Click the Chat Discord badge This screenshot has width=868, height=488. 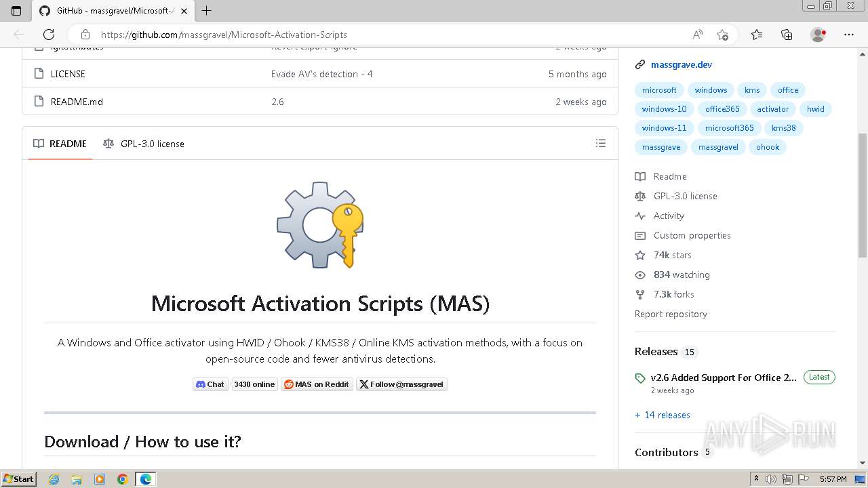(x=210, y=384)
